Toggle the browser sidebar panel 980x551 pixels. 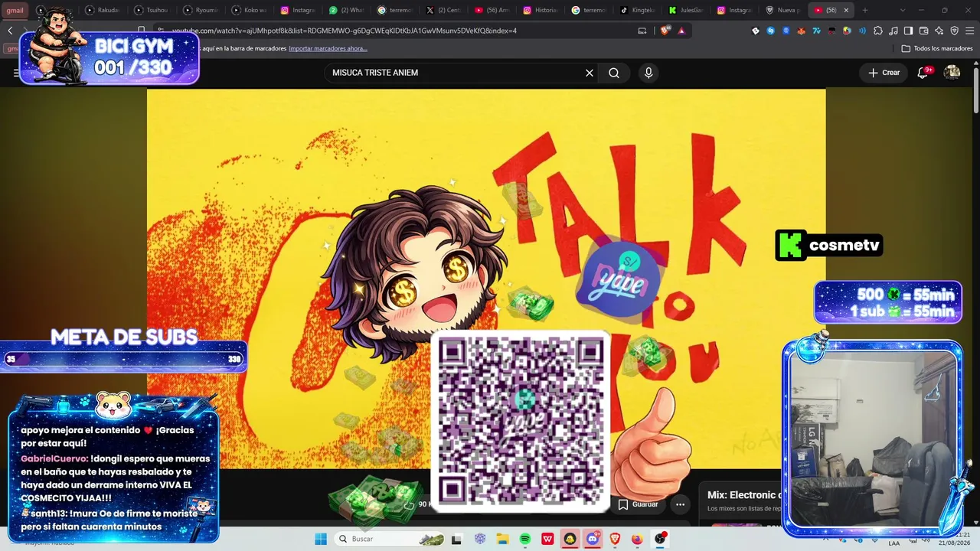pos(908,31)
